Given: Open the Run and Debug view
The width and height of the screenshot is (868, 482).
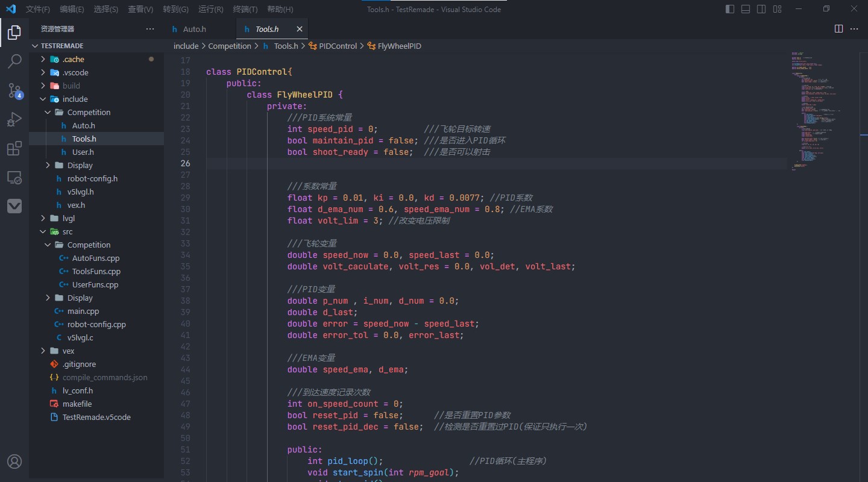Looking at the screenshot, I should (x=14, y=119).
